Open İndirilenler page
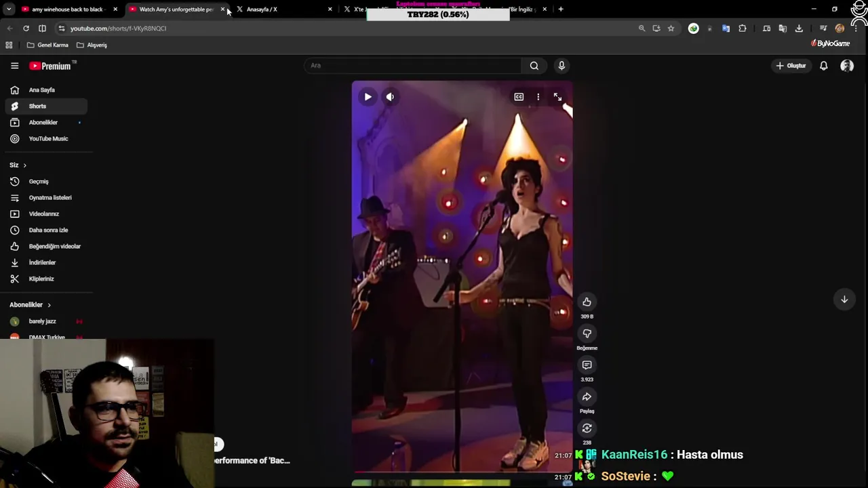 [x=45, y=262]
